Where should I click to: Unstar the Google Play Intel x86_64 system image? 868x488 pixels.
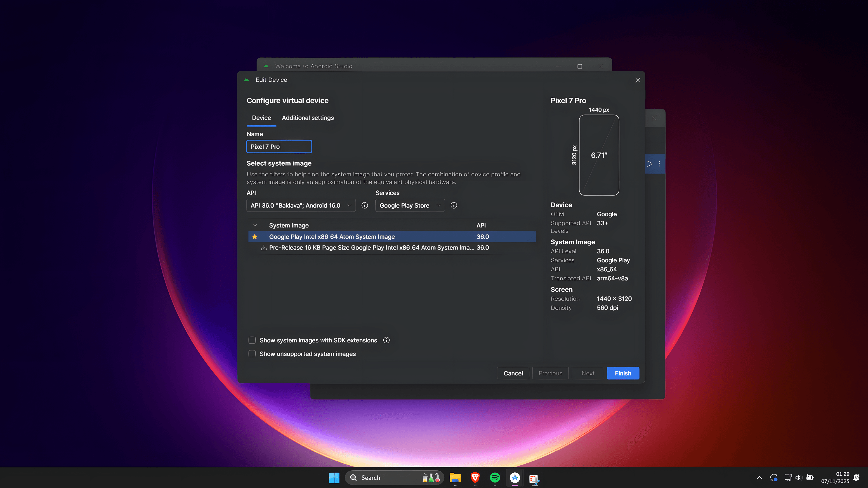pyautogui.click(x=255, y=237)
